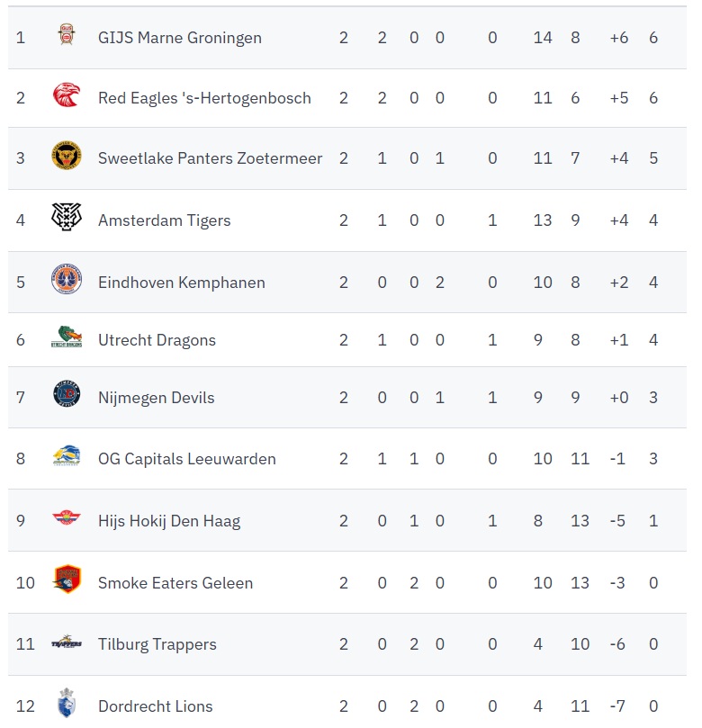
Task: Click the Amsterdam Tigers team logo
Action: [66, 219]
